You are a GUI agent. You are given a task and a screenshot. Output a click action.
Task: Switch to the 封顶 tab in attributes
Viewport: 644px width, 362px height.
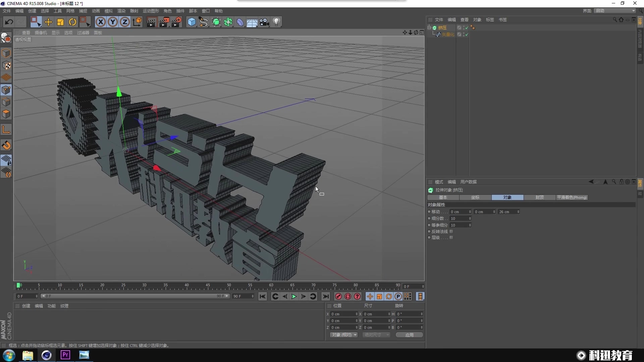539,197
